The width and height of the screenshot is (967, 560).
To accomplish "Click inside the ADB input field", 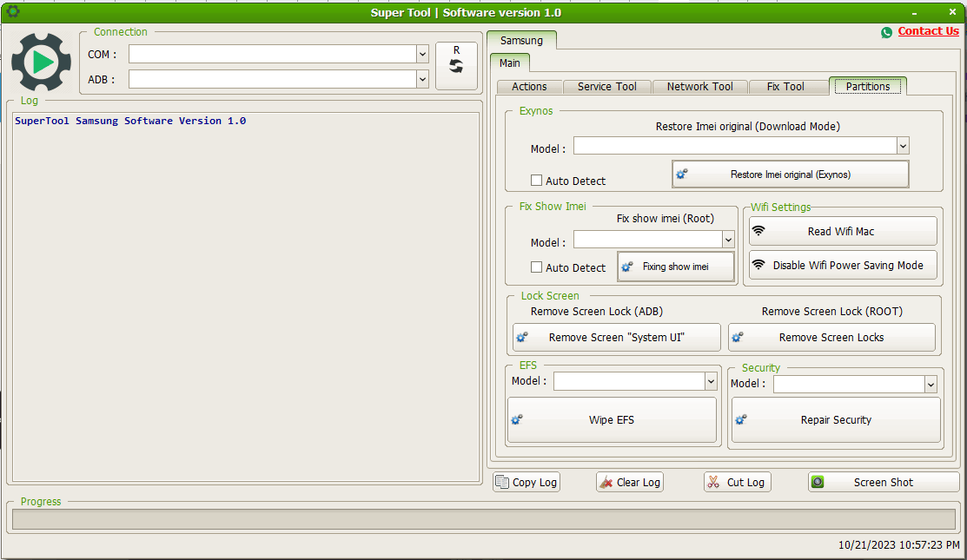I will point(261,79).
